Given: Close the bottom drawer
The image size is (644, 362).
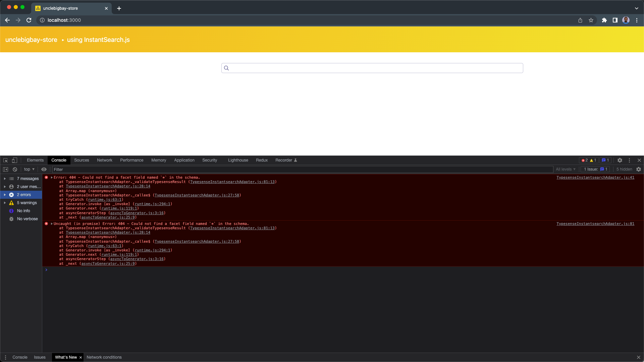Looking at the screenshot, I should tap(639, 357).
